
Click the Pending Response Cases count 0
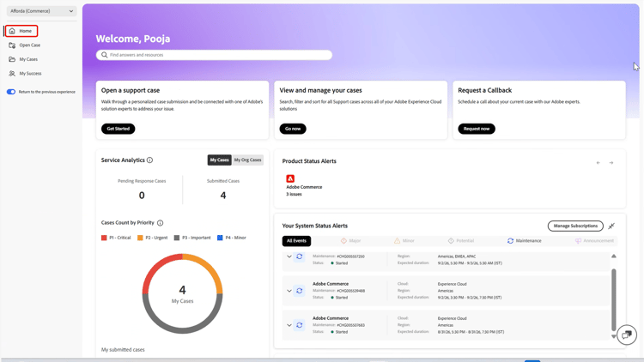click(142, 196)
